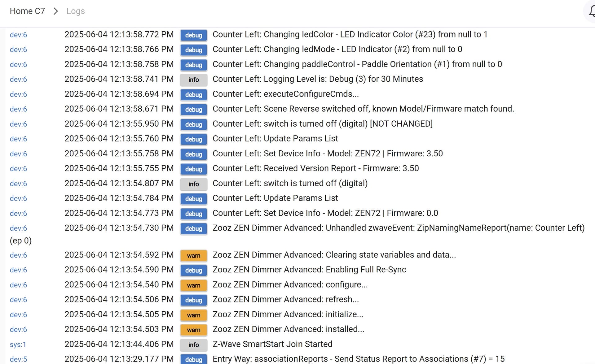Open dev:6 link for paddleControl log entry
Image resolution: width=595 pixels, height=364 pixels.
pos(18,64)
